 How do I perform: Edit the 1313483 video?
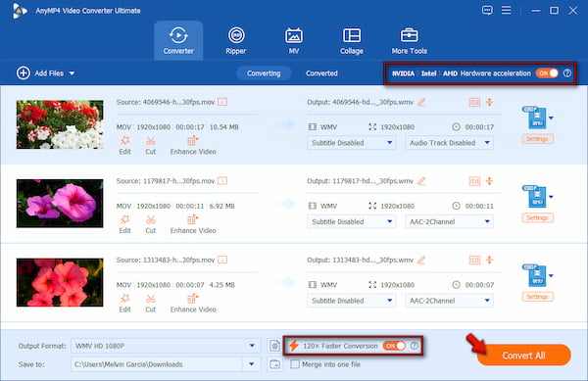[x=124, y=304]
